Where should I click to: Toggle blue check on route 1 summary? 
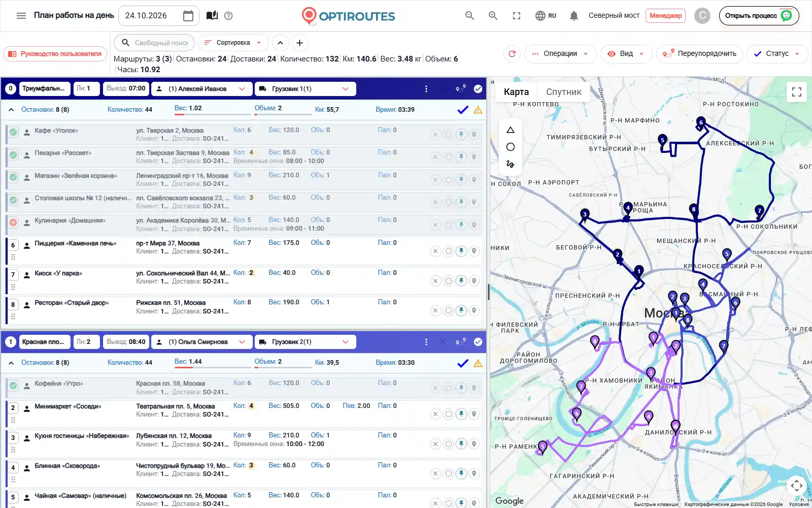click(x=463, y=363)
